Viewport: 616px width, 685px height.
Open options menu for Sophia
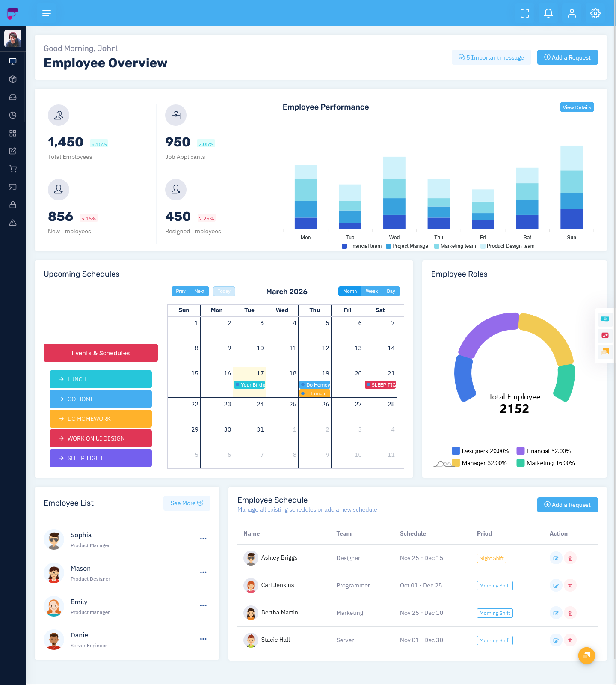click(x=203, y=539)
